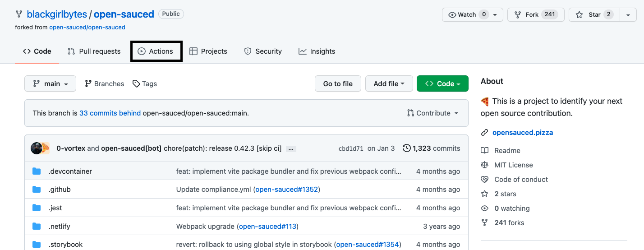The height and width of the screenshot is (250, 644).
Task: Expand the commit message ellipsis button
Action: [x=291, y=148]
